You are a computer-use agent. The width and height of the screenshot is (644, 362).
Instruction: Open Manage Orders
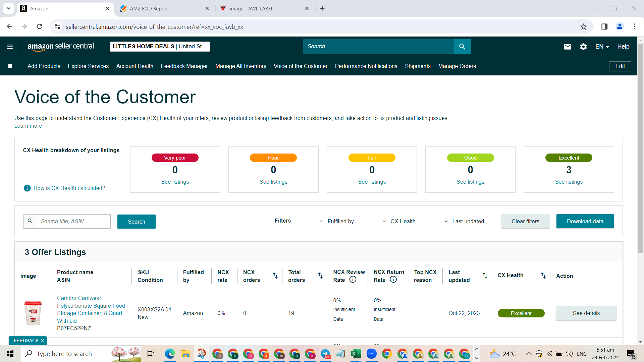[x=457, y=66]
